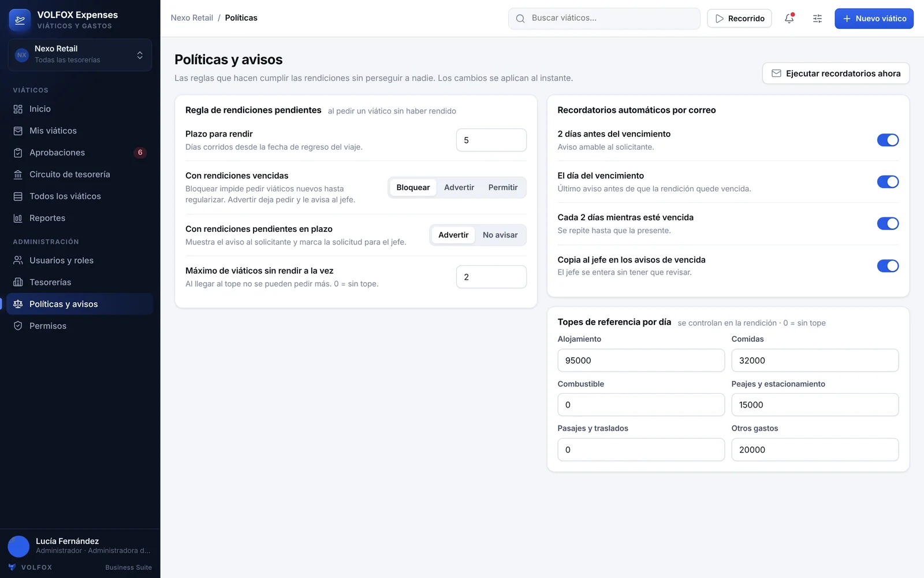
Task: Click the VOLFOX fox logo in the footer
Action: (12, 567)
